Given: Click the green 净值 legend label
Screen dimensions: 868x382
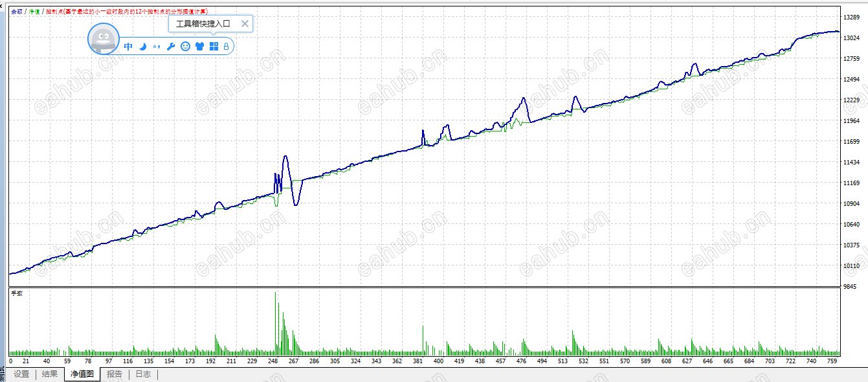Looking at the screenshot, I should point(34,12).
